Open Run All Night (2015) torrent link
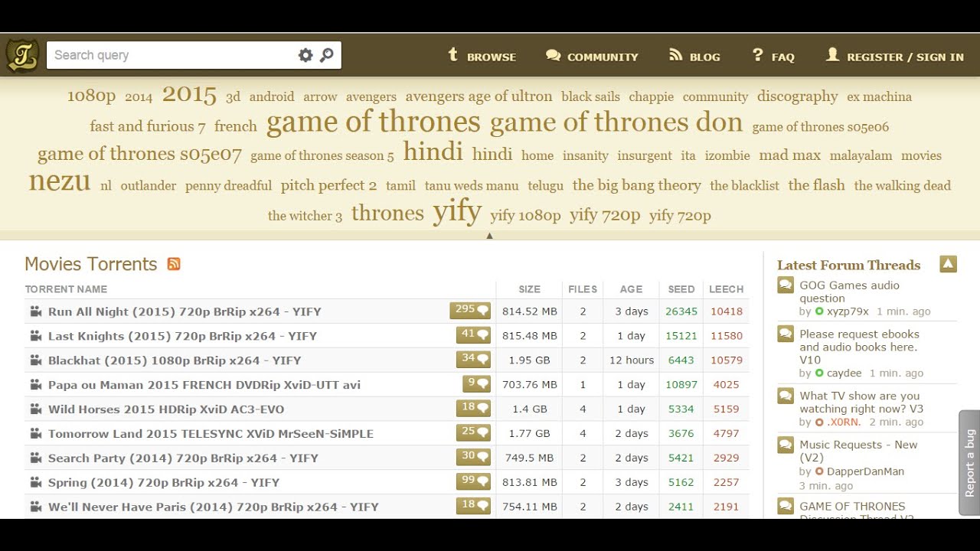 tap(185, 311)
